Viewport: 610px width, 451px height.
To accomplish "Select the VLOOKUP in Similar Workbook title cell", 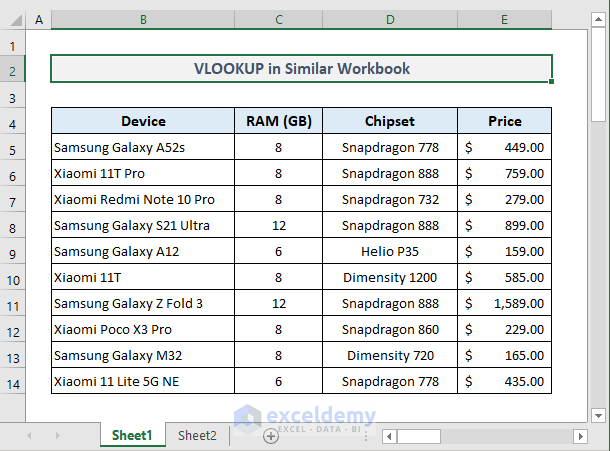I will (x=301, y=69).
